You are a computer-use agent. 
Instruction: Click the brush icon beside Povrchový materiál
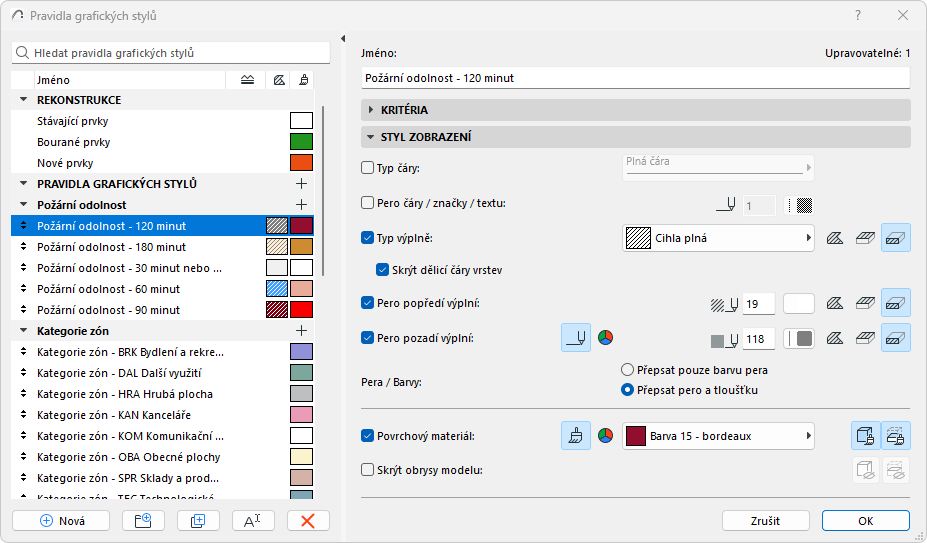[575, 436]
